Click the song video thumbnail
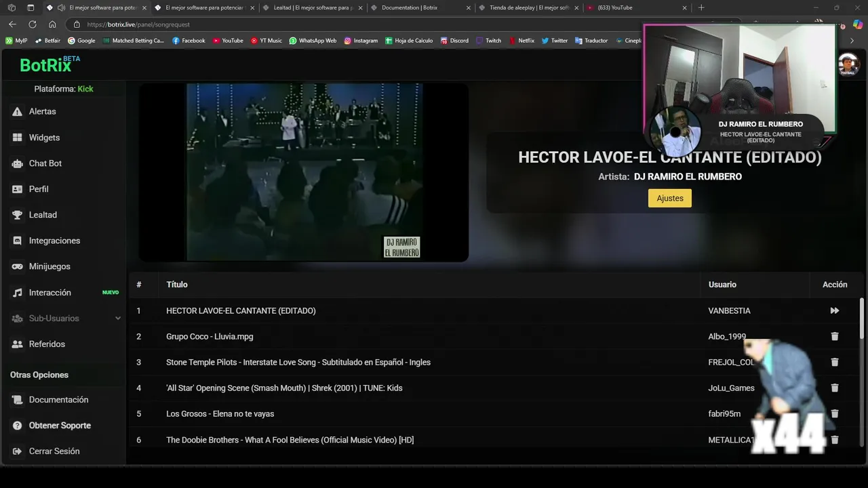 [x=304, y=172]
